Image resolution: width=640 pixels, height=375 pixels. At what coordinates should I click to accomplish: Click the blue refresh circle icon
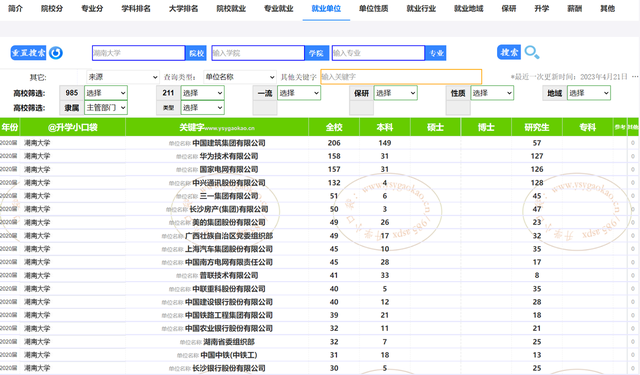pyautogui.click(x=56, y=53)
